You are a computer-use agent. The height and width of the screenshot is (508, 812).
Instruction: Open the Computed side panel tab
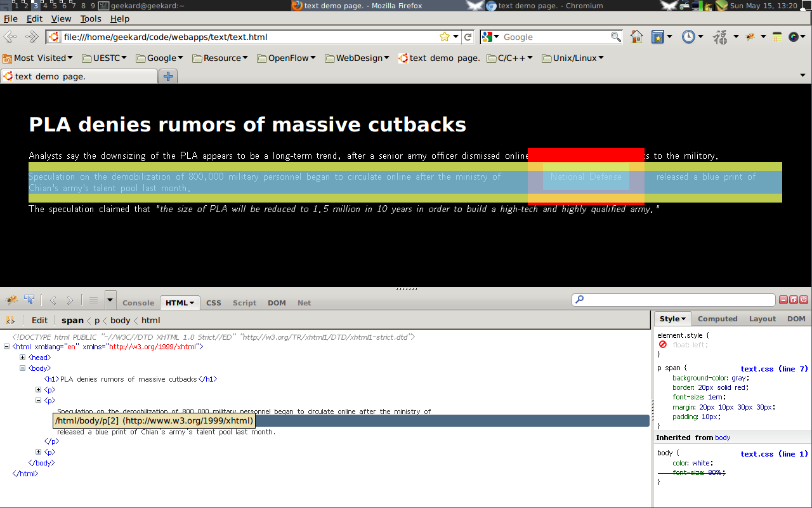point(717,319)
